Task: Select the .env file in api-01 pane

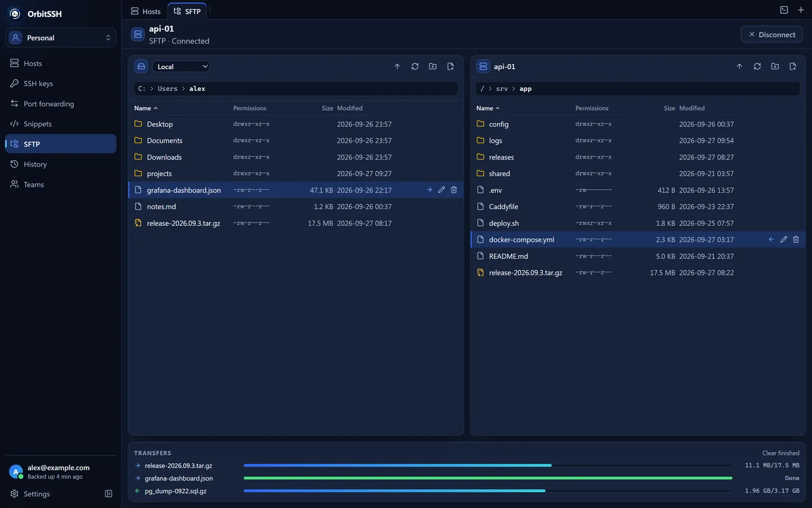Action: (x=638, y=190)
